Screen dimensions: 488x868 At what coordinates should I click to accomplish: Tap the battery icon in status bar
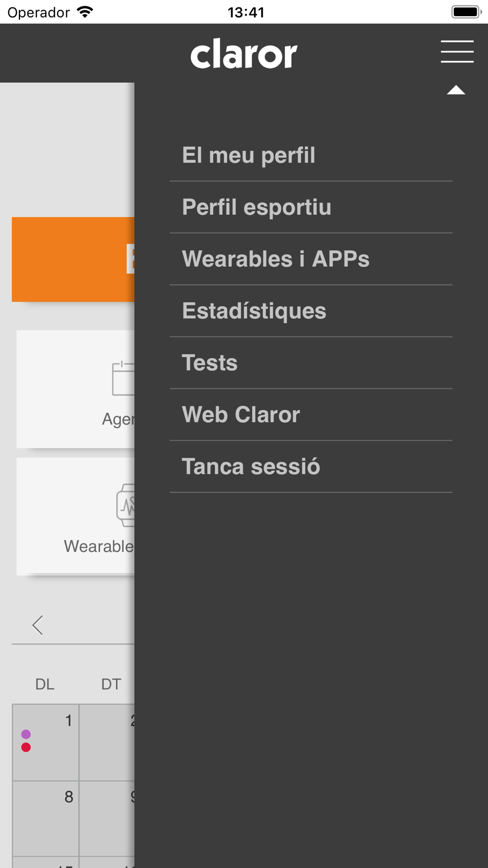[x=467, y=12]
